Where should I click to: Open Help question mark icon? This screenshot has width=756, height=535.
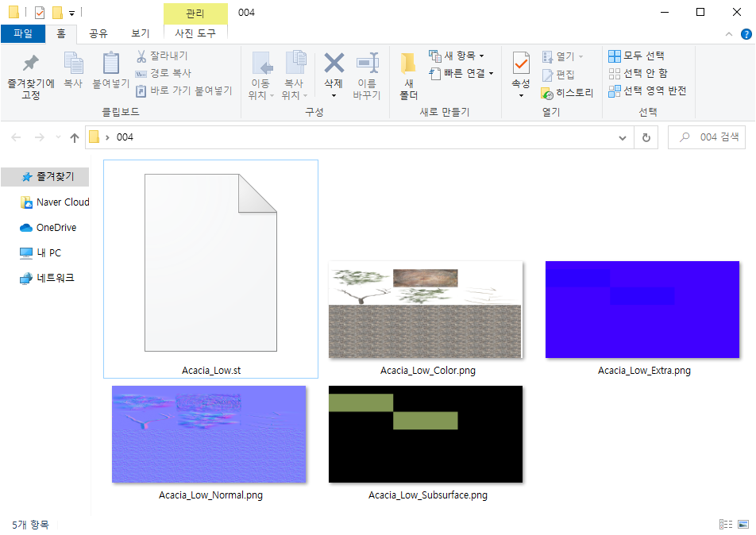point(746,34)
